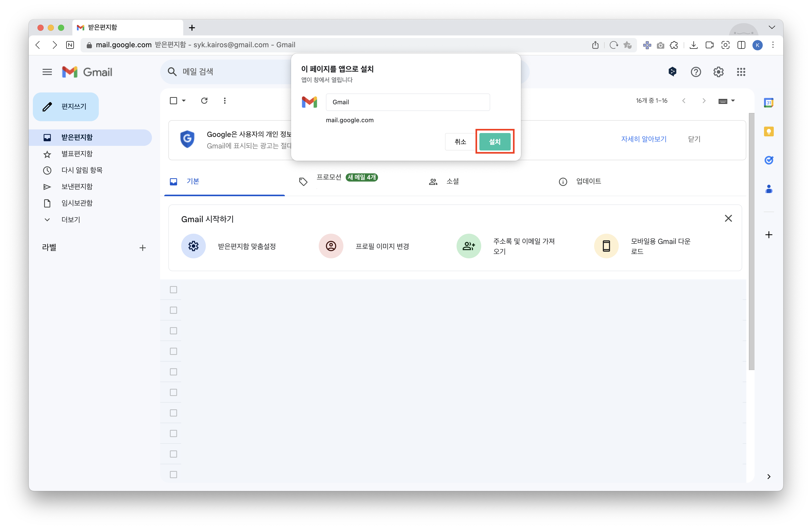812x529 pixels.
Task: Open Google Calendar side panel icon
Action: [x=768, y=102]
